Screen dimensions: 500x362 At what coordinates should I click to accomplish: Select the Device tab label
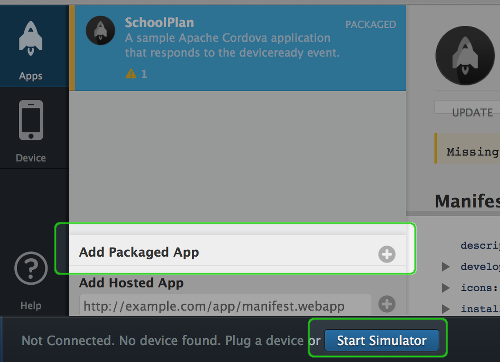pyautogui.click(x=31, y=157)
